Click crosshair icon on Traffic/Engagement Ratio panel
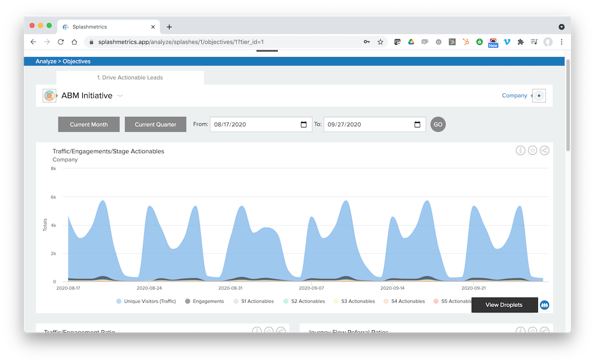 click(x=269, y=331)
